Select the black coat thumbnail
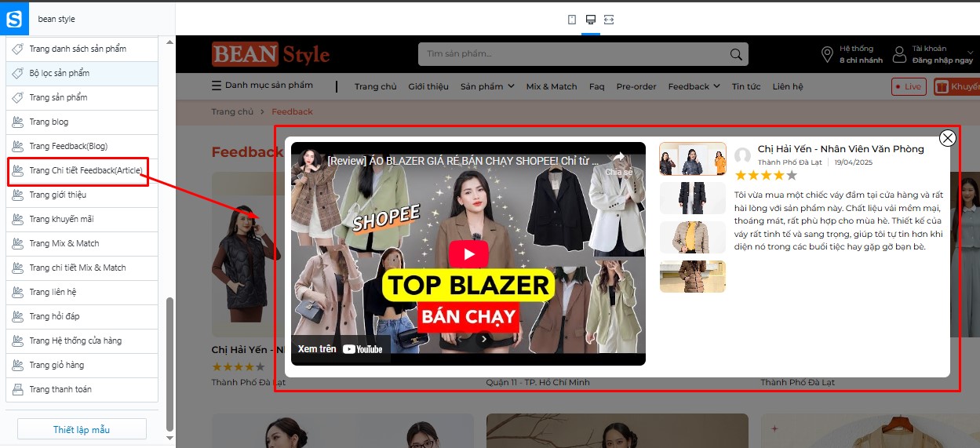Screen dimensions: 980x448 coord(693,198)
